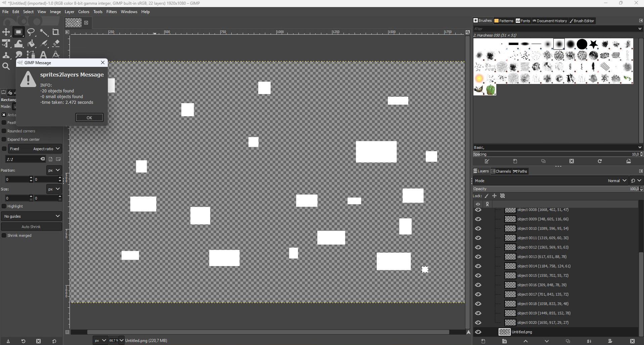Screen dimensions: 644x345
Task: Lock the layer alpha channel
Action: coord(502,196)
